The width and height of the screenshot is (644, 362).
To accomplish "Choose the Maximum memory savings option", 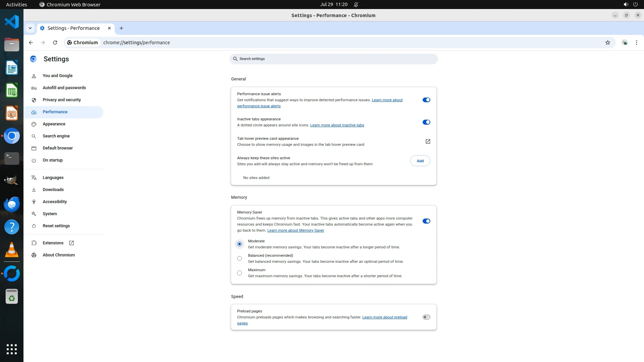I will 239,273.
